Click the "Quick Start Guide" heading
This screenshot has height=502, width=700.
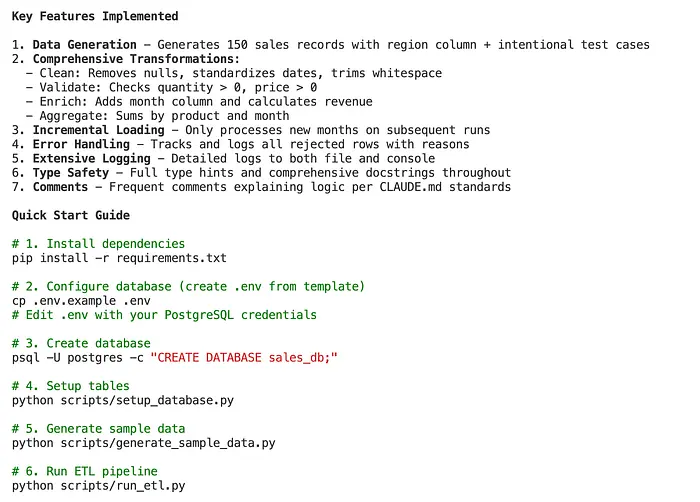pyautogui.click(x=70, y=215)
